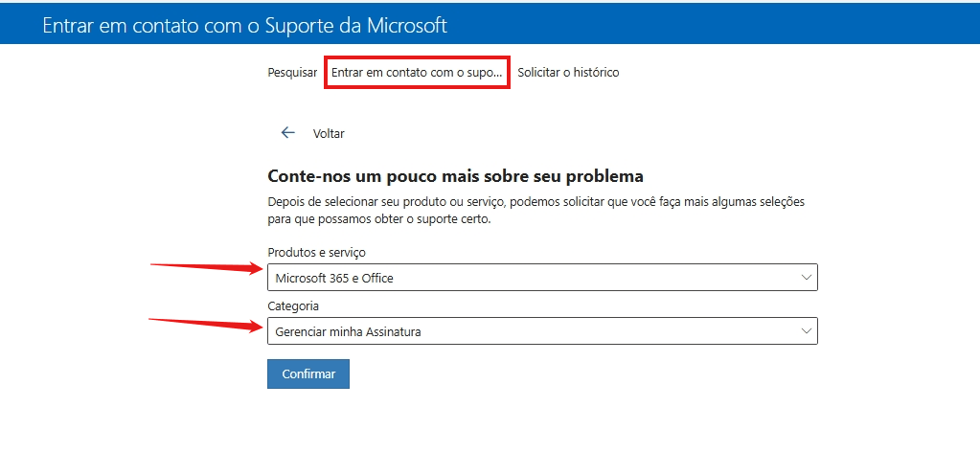The image size is (980, 475).
Task: Switch to the Pesquisar tab
Action: pyautogui.click(x=292, y=73)
